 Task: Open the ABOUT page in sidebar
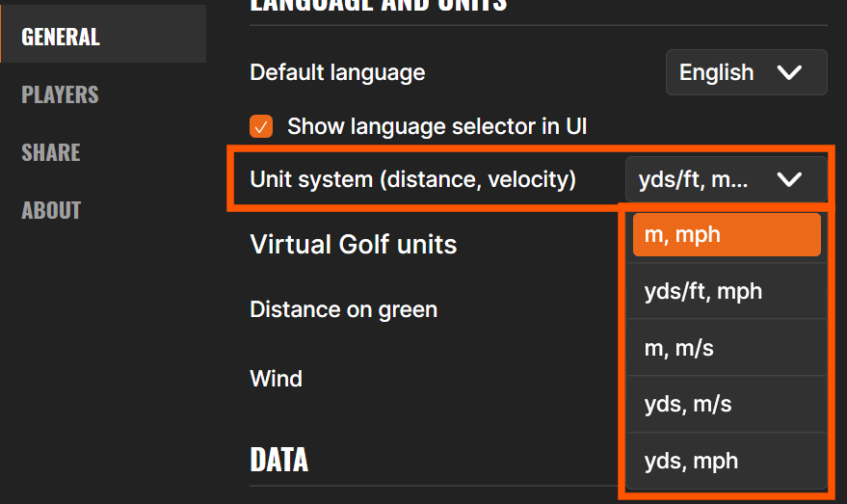tap(51, 210)
